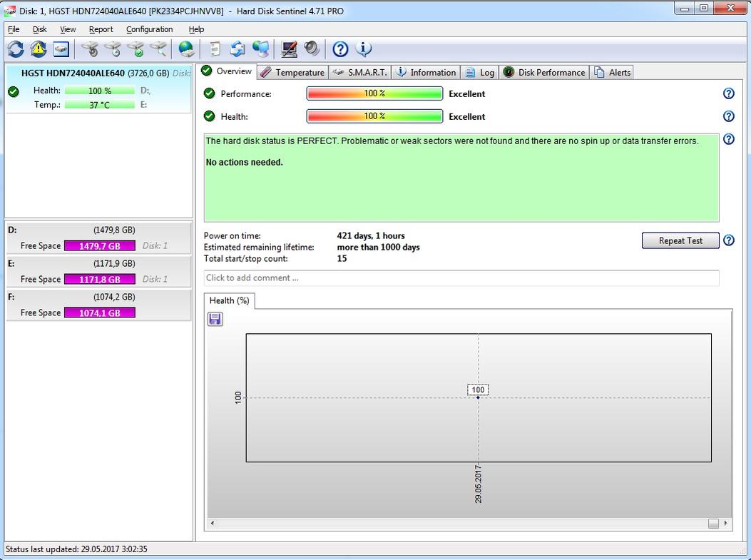This screenshot has width=751, height=560.
Task: Click the graph horizontal scrollbar thumb
Action: [713, 523]
